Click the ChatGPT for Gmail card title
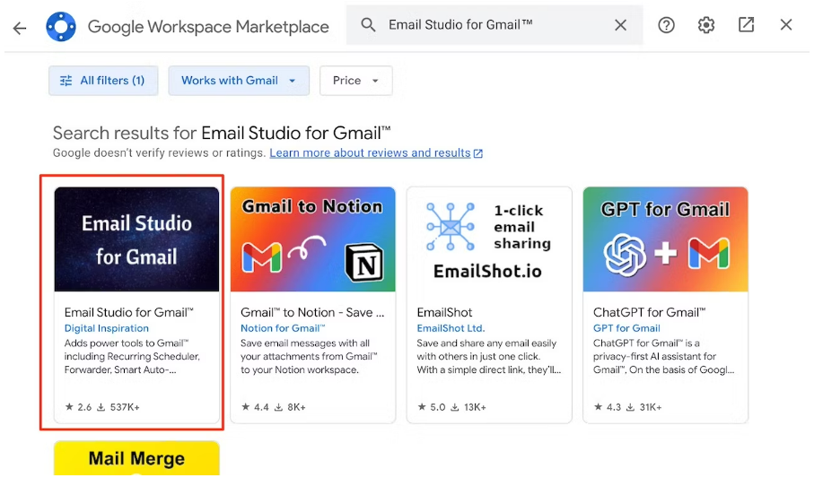This screenshot has width=814, height=504. (650, 312)
